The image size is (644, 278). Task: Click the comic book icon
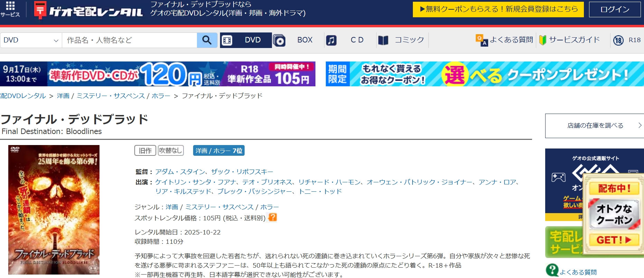point(383,40)
